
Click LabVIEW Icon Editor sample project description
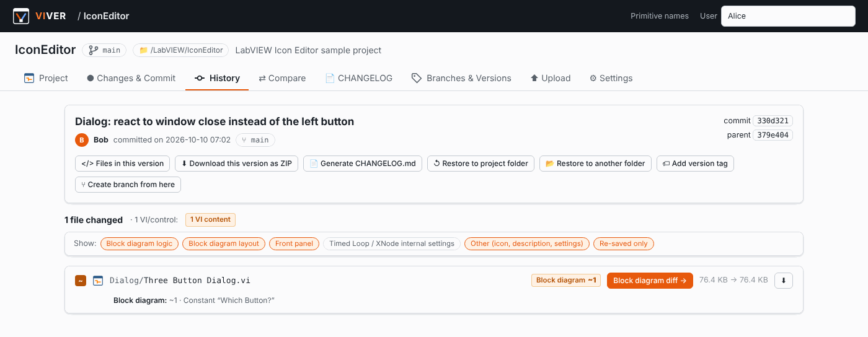pyautogui.click(x=308, y=50)
